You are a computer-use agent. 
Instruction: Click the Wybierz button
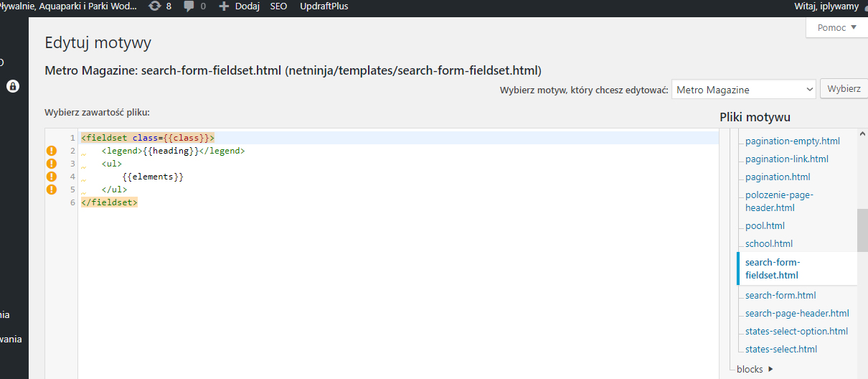[x=844, y=90]
